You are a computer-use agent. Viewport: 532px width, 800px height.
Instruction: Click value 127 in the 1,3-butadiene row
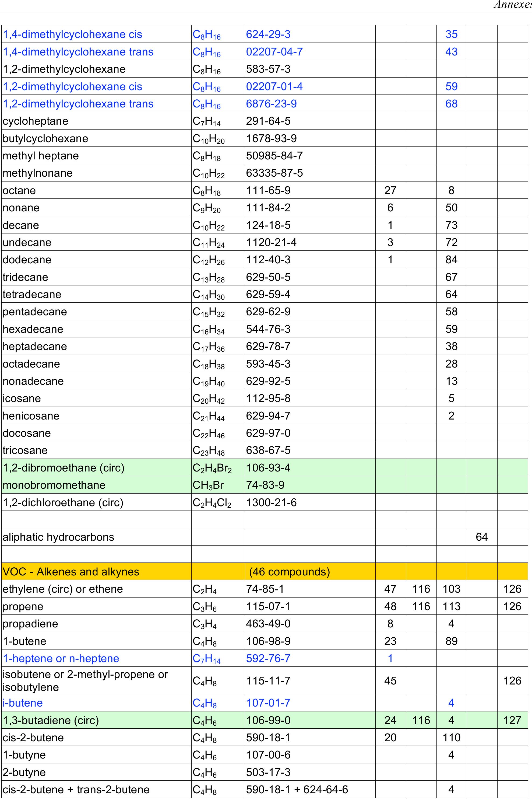(x=512, y=720)
